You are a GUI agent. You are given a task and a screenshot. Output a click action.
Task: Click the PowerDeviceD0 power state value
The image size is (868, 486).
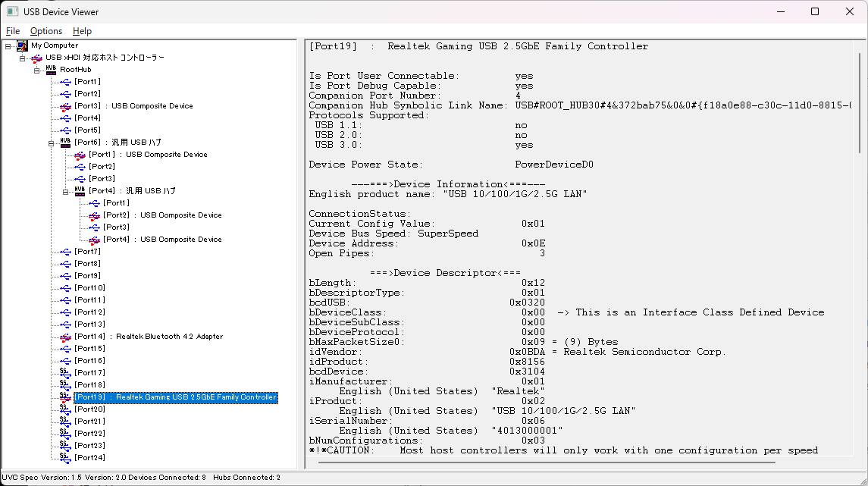coord(554,165)
